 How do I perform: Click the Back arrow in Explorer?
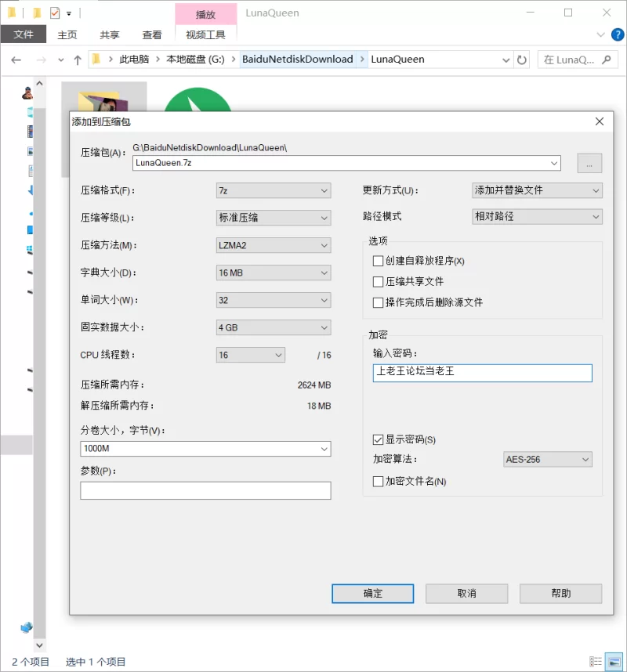[16, 60]
